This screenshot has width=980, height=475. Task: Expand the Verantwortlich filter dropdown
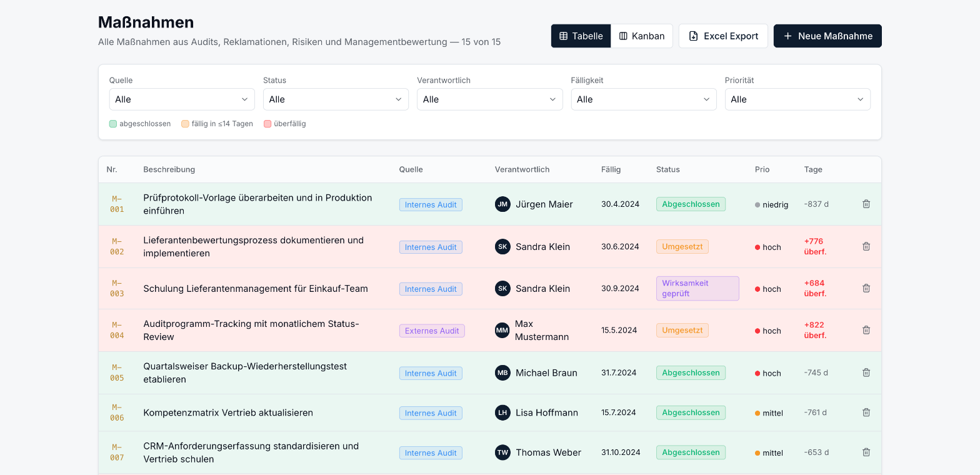coord(489,99)
